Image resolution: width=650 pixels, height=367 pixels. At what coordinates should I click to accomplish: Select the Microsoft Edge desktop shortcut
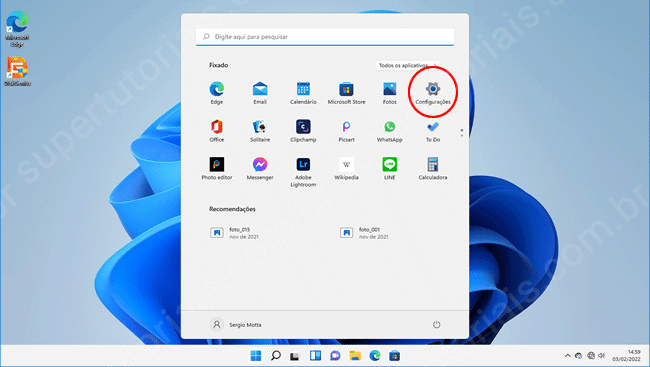point(17,29)
